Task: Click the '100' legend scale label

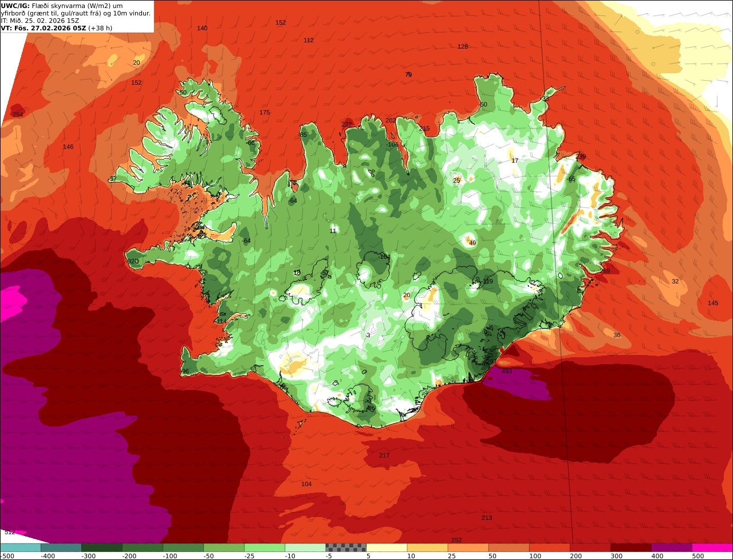Action: coord(535,556)
